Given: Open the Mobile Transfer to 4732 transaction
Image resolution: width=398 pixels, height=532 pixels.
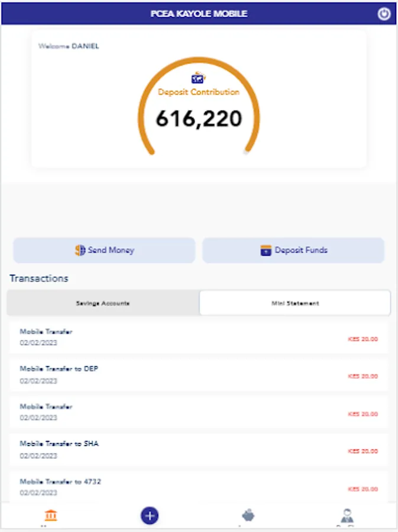Looking at the screenshot, I should click(199, 487).
